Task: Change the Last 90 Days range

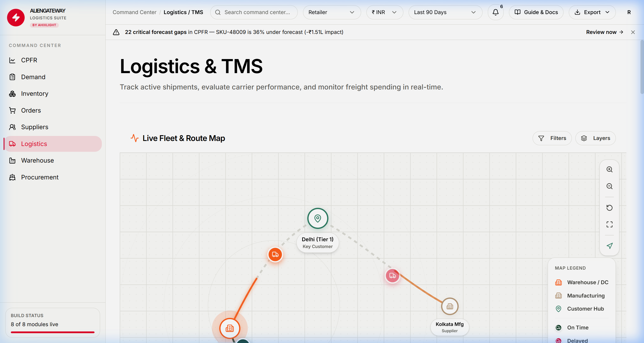Action: coord(445,12)
